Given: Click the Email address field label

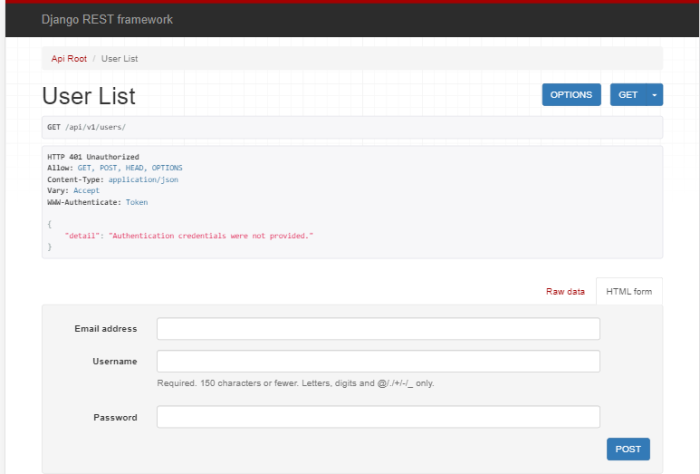Looking at the screenshot, I should pos(106,329).
